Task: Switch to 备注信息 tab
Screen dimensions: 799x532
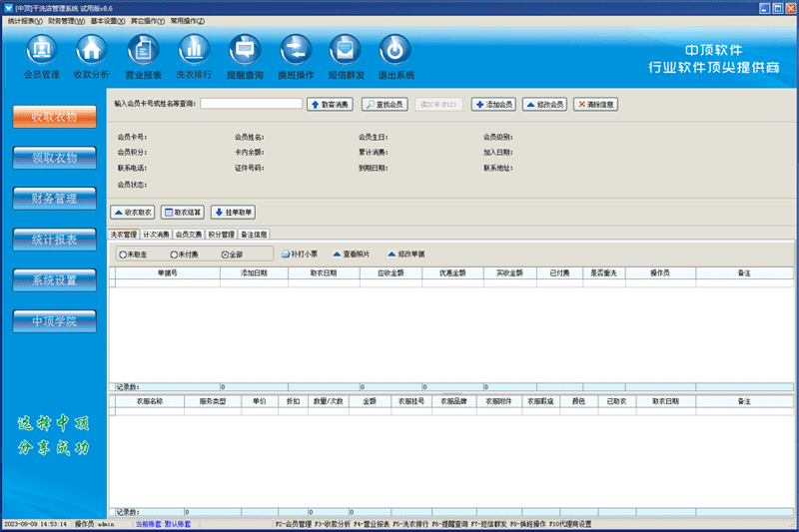Action: coord(254,235)
